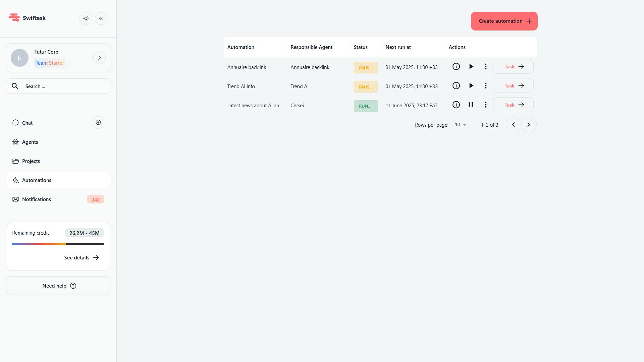Screen dimensions: 644x362
Task: Pause the running Cersei automation
Action: click(471, 105)
